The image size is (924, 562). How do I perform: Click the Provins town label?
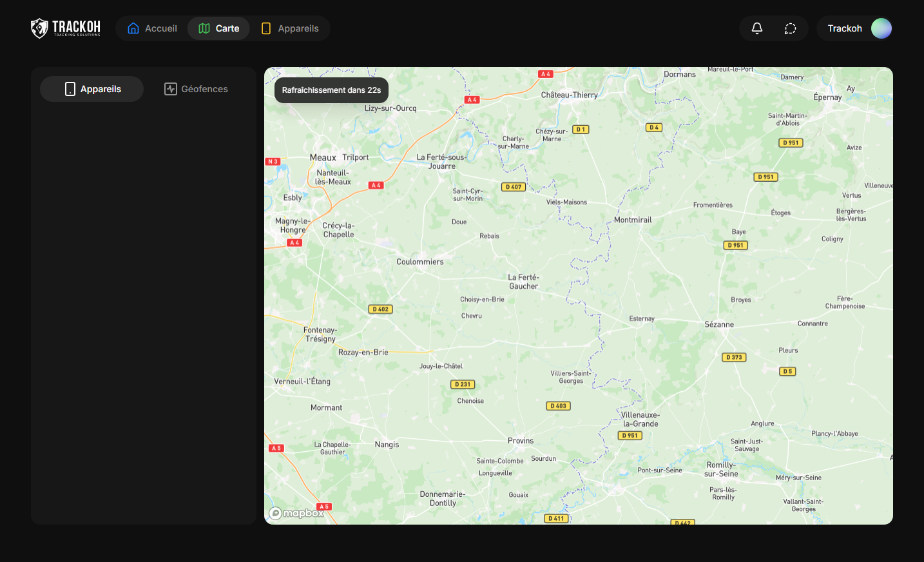(x=520, y=441)
